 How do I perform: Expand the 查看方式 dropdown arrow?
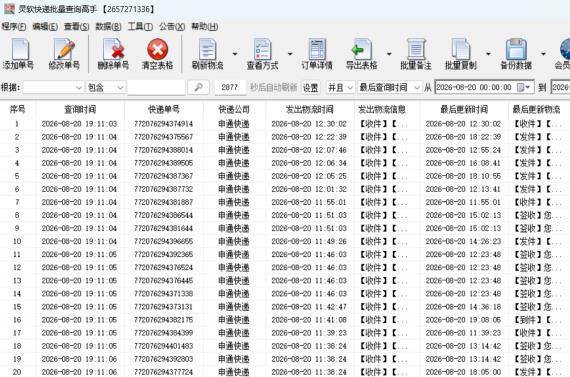pyautogui.click(x=290, y=54)
